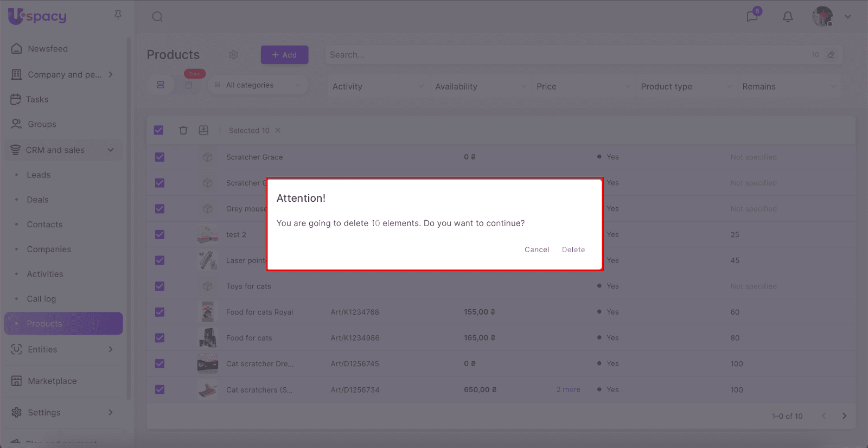Open the notifications bell
The image size is (868, 448).
[x=788, y=17]
